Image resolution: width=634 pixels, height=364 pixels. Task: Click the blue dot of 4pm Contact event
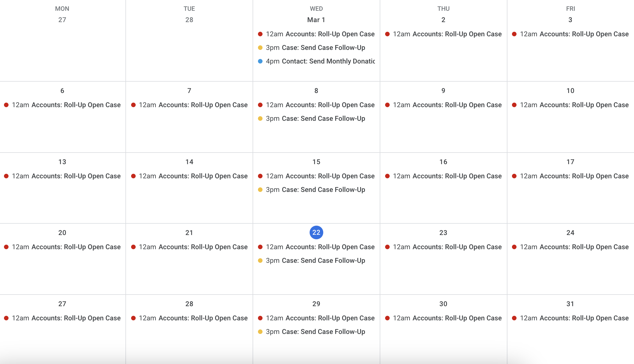point(260,61)
